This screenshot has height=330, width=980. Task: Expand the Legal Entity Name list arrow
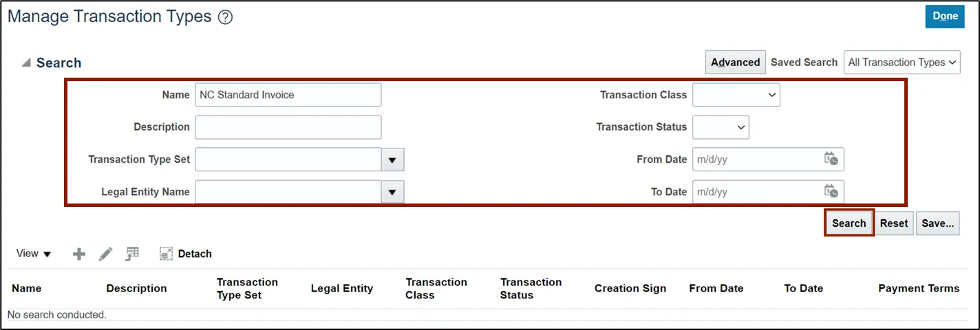pos(392,192)
